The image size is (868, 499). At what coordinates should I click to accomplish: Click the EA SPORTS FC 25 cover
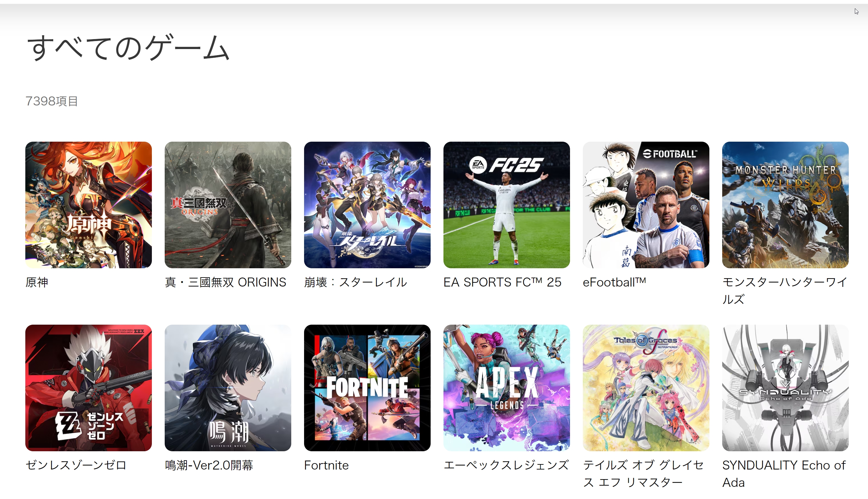coord(507,204)
